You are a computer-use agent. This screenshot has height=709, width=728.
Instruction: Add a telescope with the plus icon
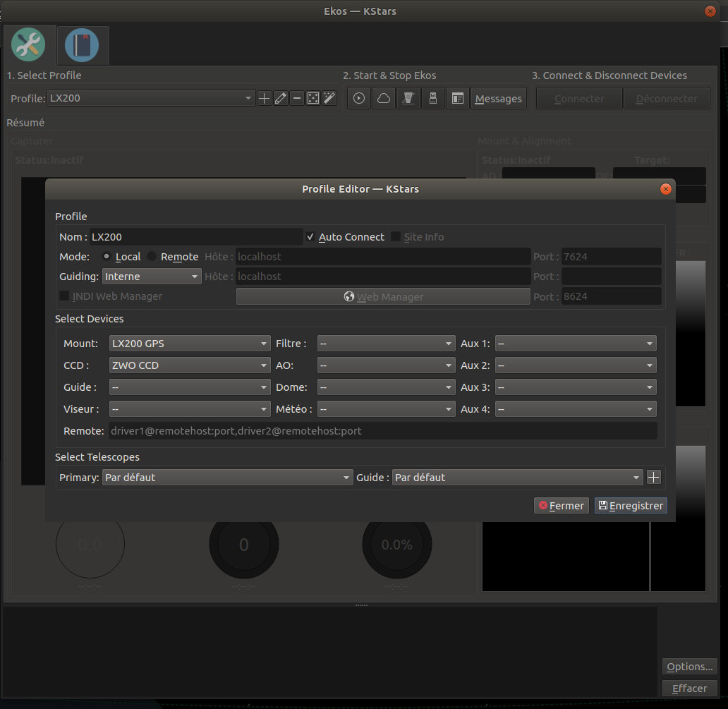[653, 477]
